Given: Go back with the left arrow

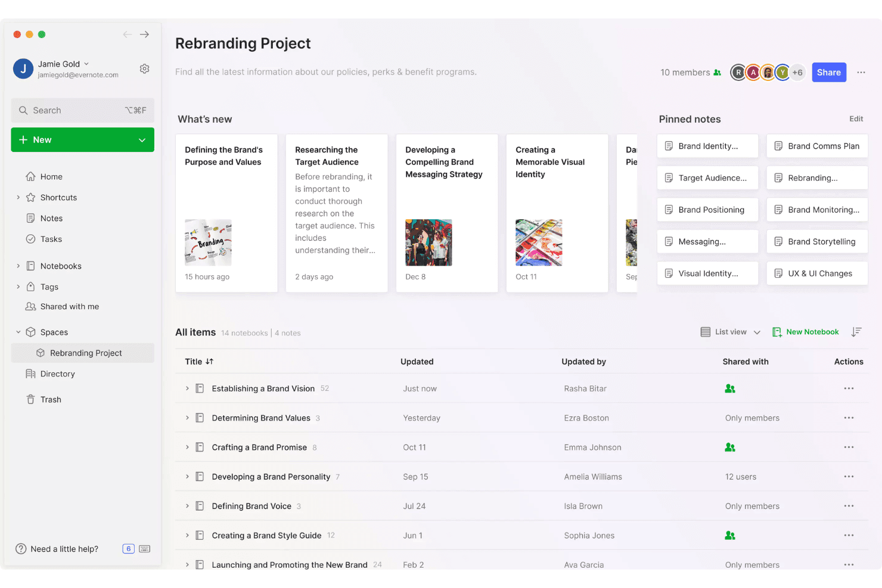Looking at the screenshot, I should 127,35.
